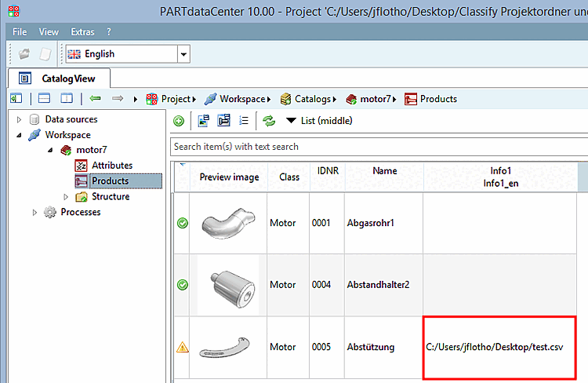Click the list options icon

click(244, 121)
